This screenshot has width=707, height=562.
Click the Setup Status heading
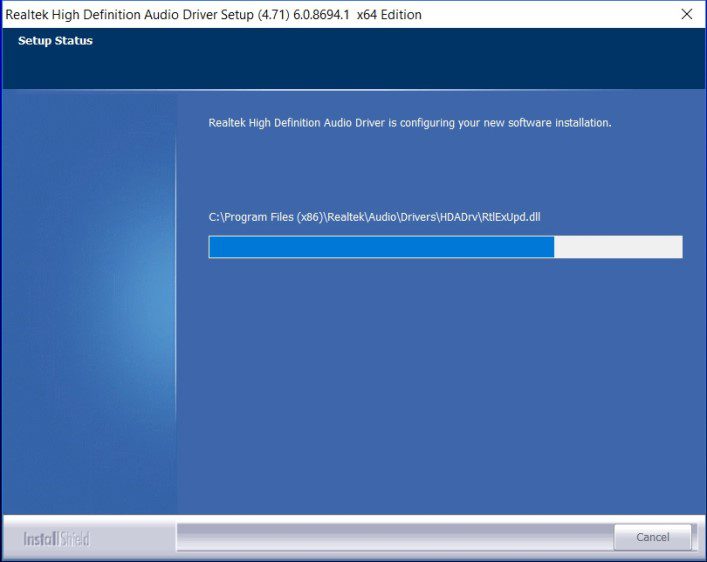[x=55, y=41]
